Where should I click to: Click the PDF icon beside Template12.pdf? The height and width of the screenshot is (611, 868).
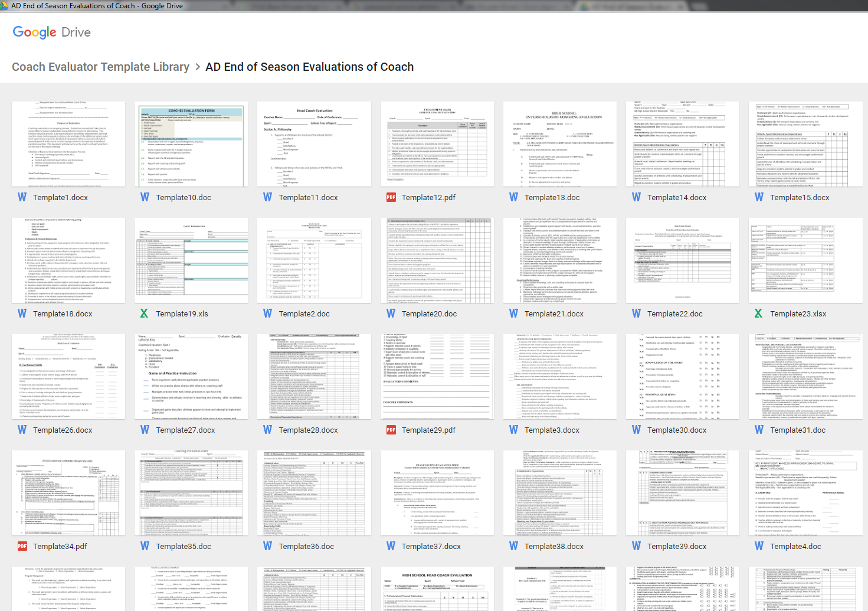[x=391, y=197]
